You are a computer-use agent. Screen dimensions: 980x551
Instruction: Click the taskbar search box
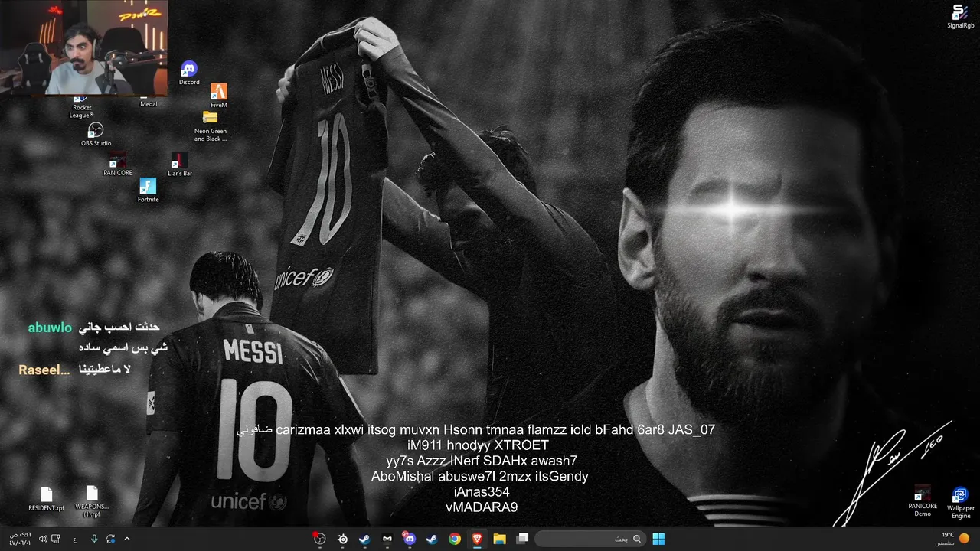pos(590,539)
